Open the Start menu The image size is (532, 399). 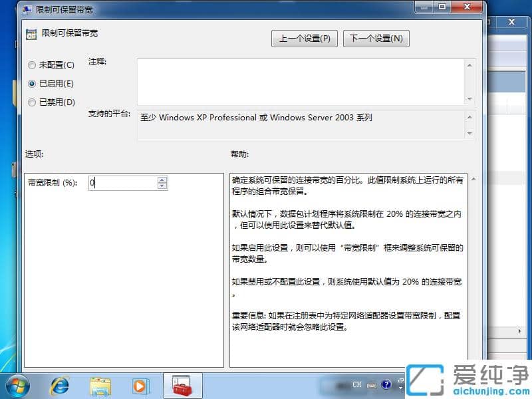[17, 384]
